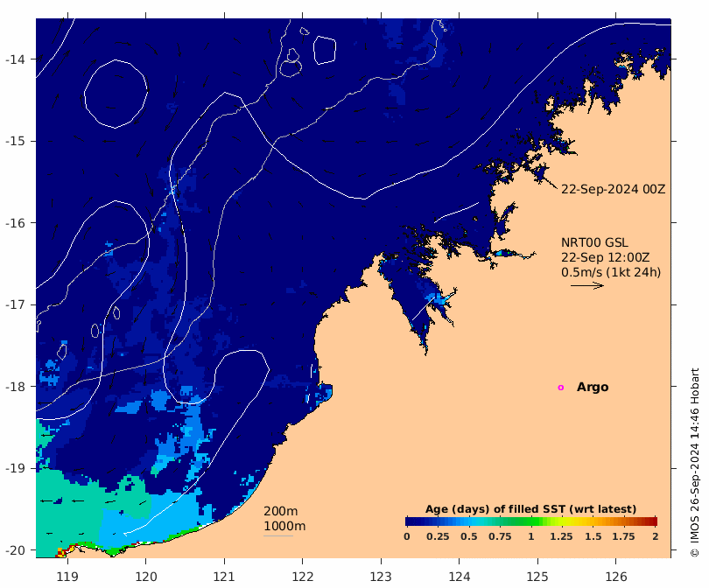Click the longitude axis label 121
The height and width of the screenshot is (588, 709).
[224, 577]
